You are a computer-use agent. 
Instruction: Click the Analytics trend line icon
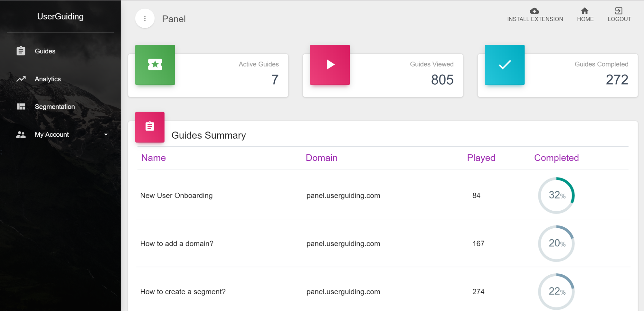[21, 79]
